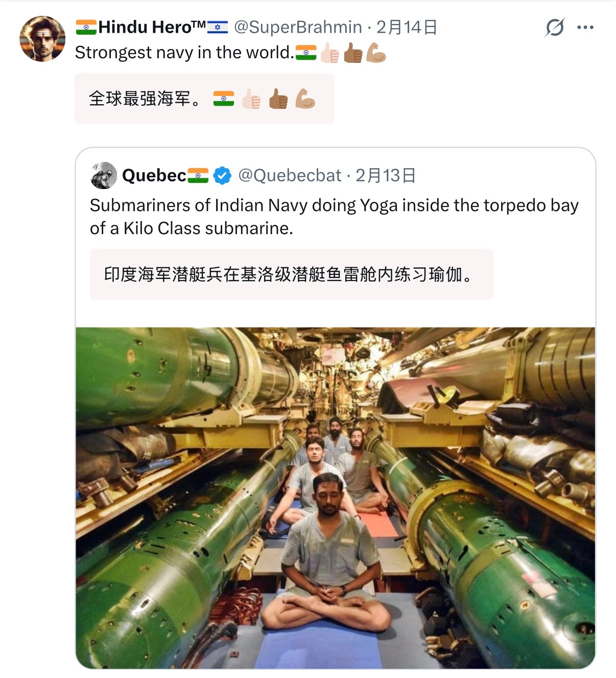Screen dimensions: 616x678
Task: Open the @SuperBrahmin handle
Action: coord(298,27)
